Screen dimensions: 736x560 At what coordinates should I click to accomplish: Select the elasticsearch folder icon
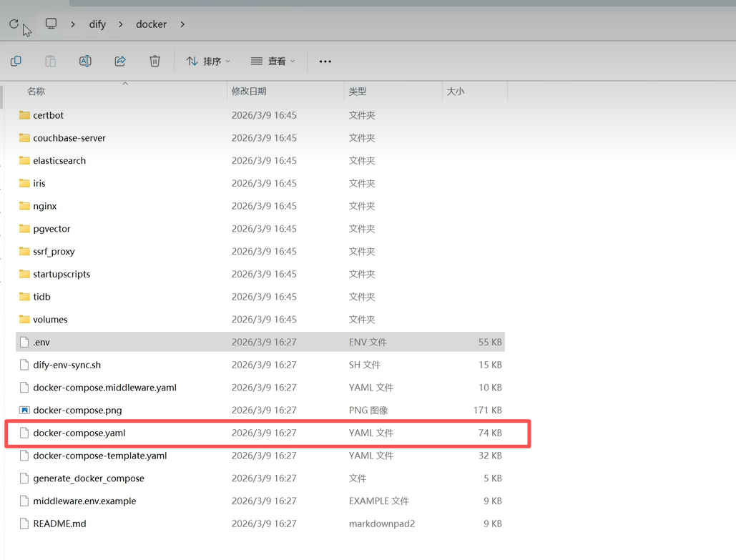tap(24, 160)
